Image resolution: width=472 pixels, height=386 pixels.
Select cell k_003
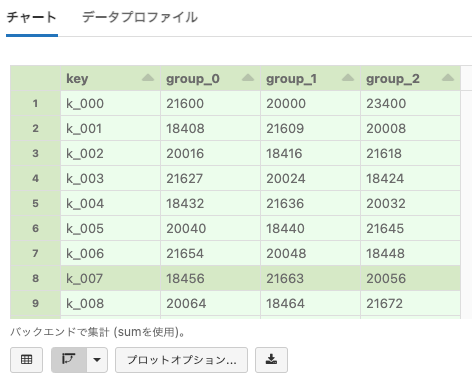[110, 178]
